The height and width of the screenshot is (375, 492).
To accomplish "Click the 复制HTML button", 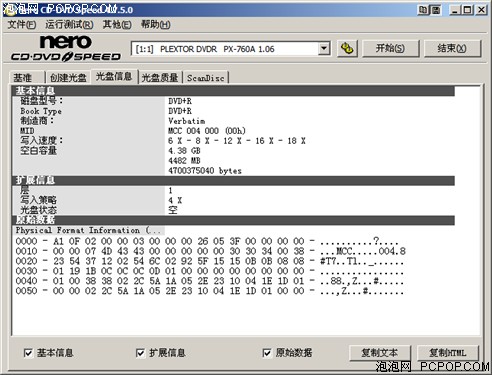I will [x=447, y=353].
